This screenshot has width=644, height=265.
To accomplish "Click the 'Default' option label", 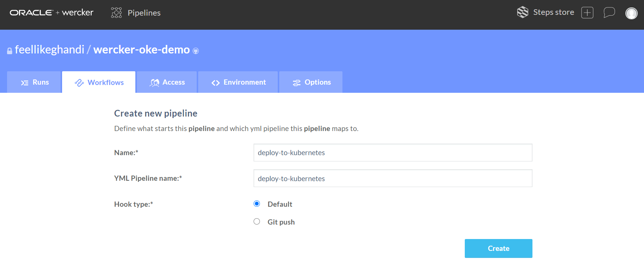I will coord(280,204).
